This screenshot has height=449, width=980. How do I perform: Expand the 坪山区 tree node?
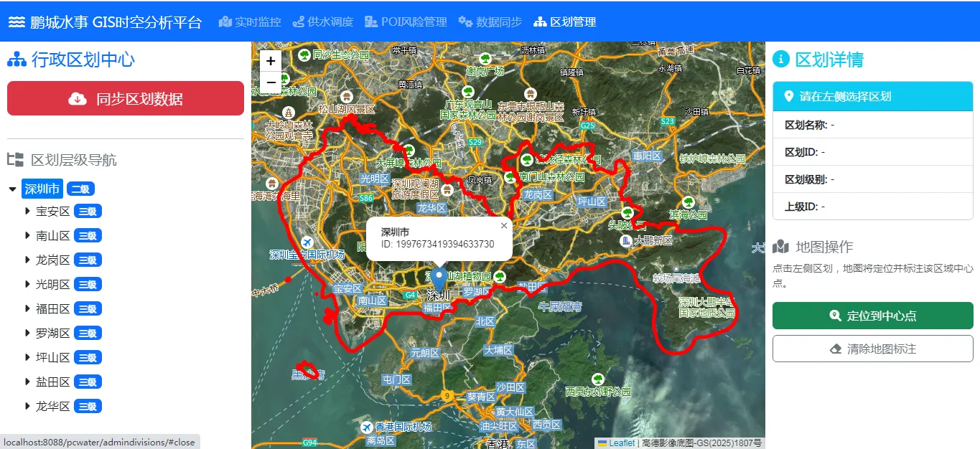click(27, 357)
